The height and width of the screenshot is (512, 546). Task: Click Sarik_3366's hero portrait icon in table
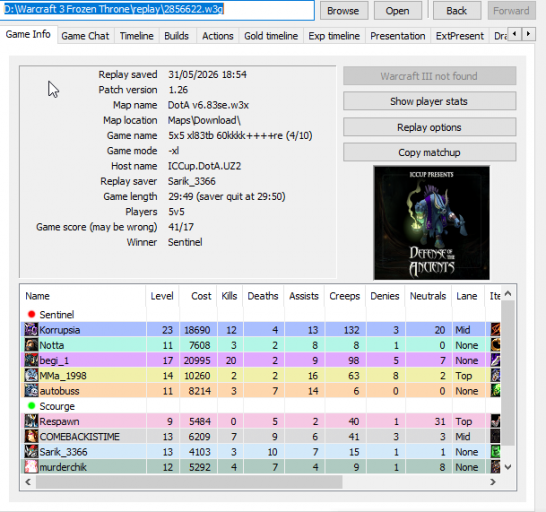(31, 452)
